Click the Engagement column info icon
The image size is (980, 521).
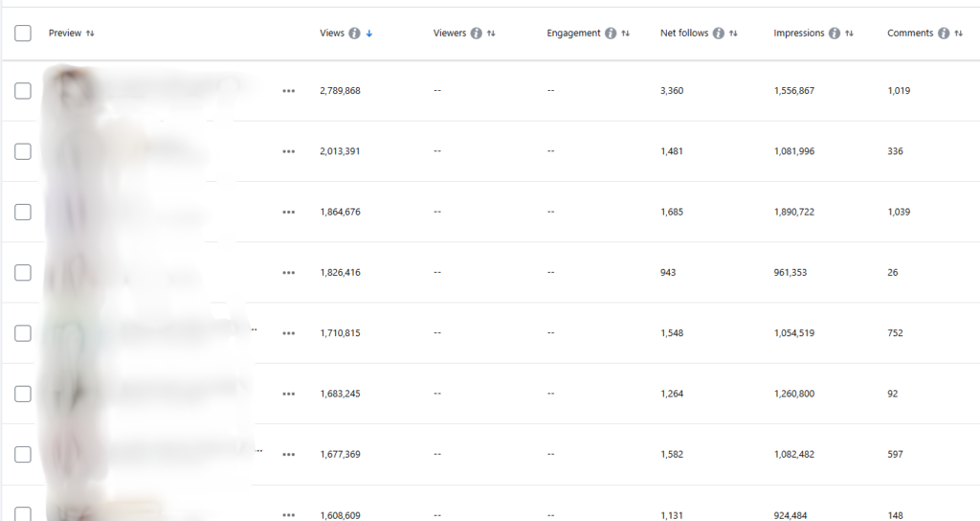(x=611, y=34)
